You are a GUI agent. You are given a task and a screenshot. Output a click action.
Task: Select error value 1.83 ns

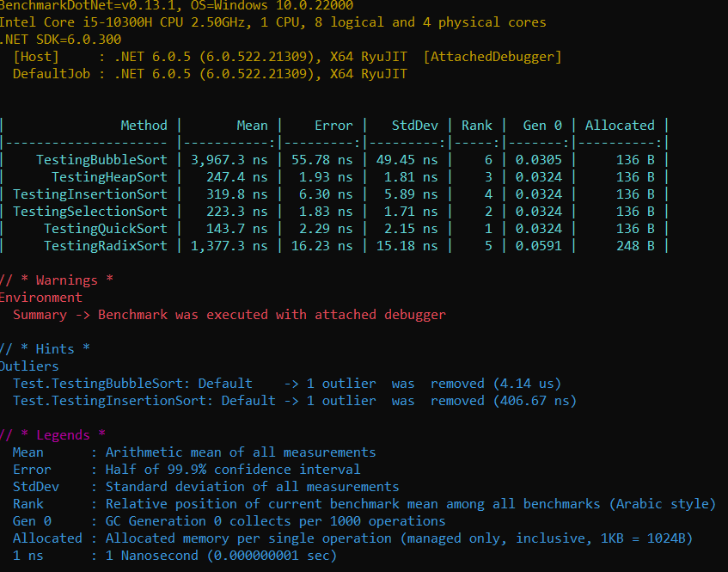(x=326, y=212)
